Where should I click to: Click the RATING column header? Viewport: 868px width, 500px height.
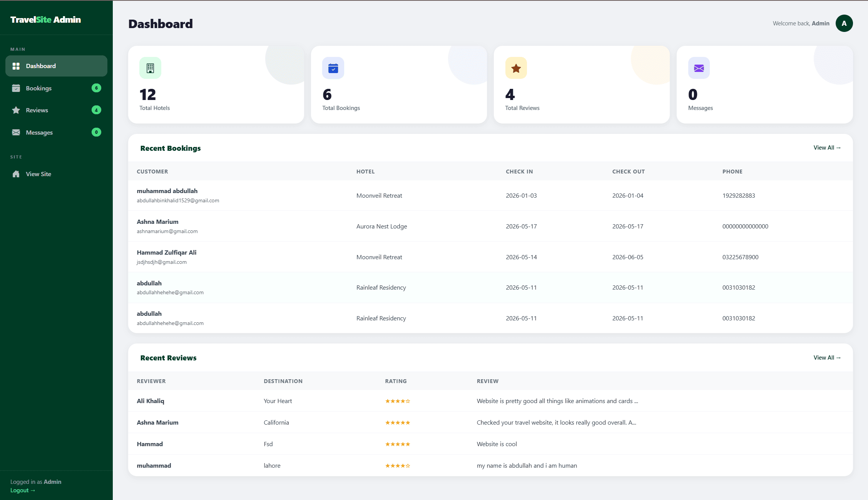(x=396, y=381)
